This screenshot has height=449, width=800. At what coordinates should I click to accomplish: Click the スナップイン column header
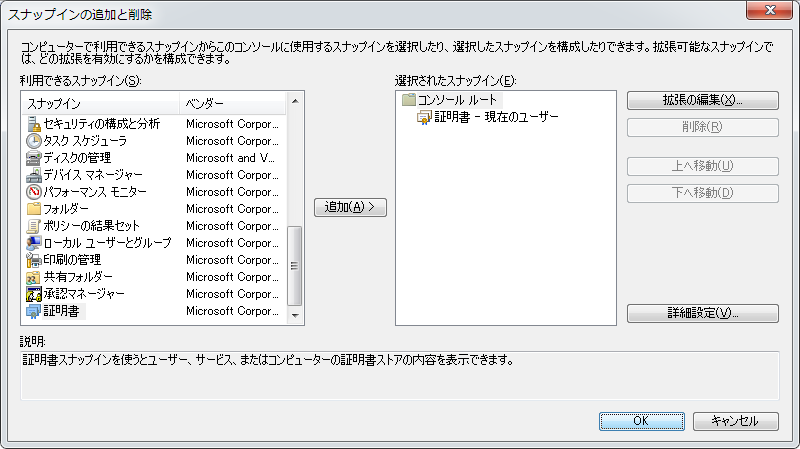pyautogui.click(x=100, y=104)
